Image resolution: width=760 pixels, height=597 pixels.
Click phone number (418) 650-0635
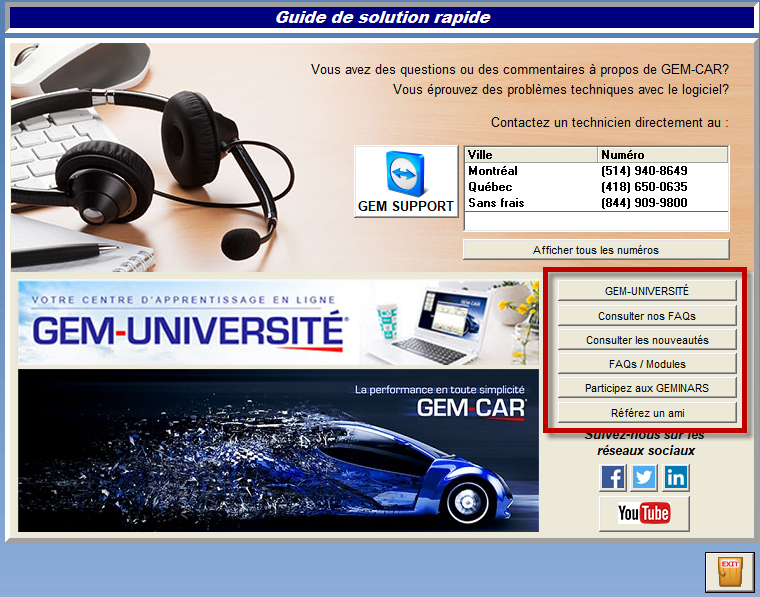[644, 187]
